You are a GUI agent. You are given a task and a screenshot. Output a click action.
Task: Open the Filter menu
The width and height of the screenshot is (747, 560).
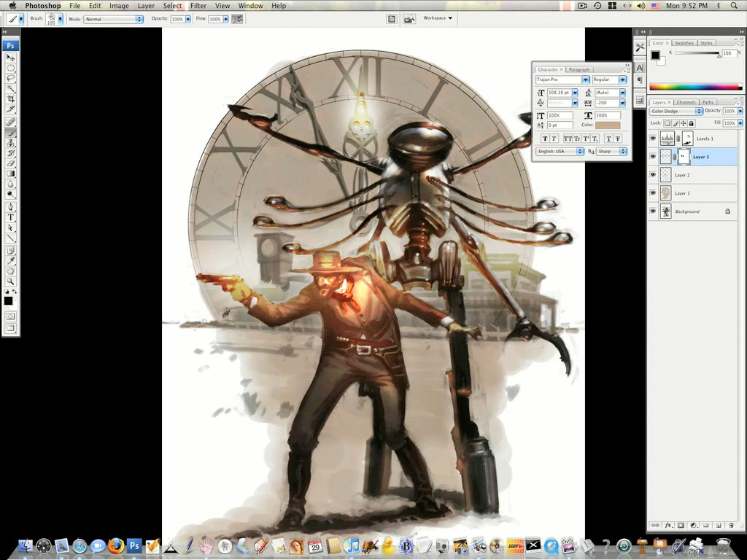pos(198,6)
